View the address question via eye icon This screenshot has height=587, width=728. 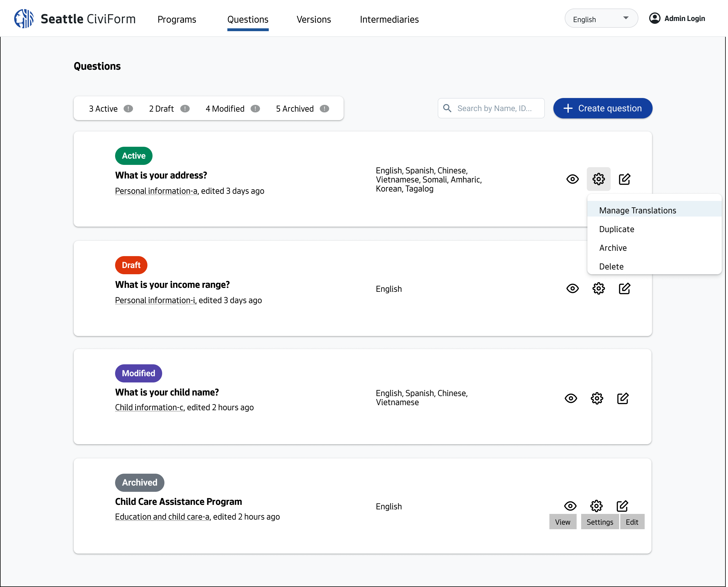[572, 179]
